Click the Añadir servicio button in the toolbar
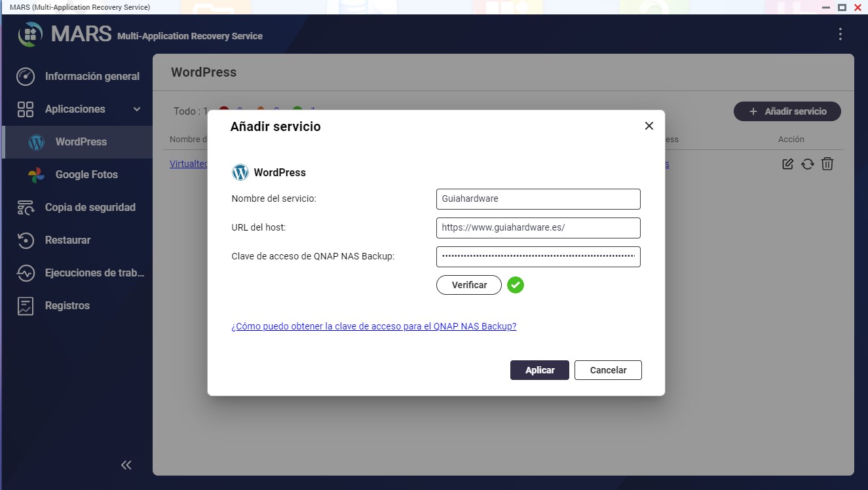 pos(787,111)
